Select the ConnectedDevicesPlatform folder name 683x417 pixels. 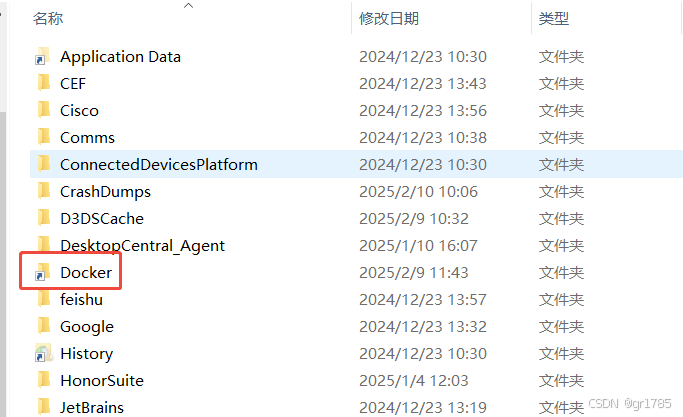[x=159, y=165]
